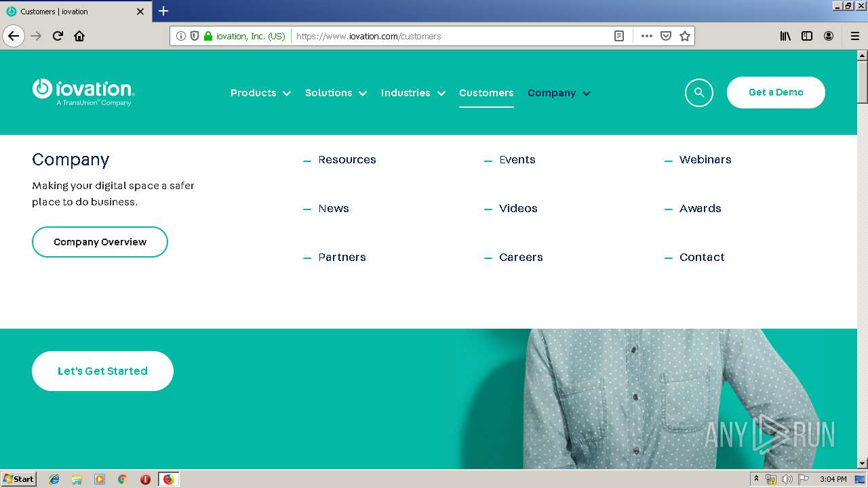The width and height of the screenshot is (868, 488).
Task: Toggle Reader View icon in address bar
Action: coord(619,36)
